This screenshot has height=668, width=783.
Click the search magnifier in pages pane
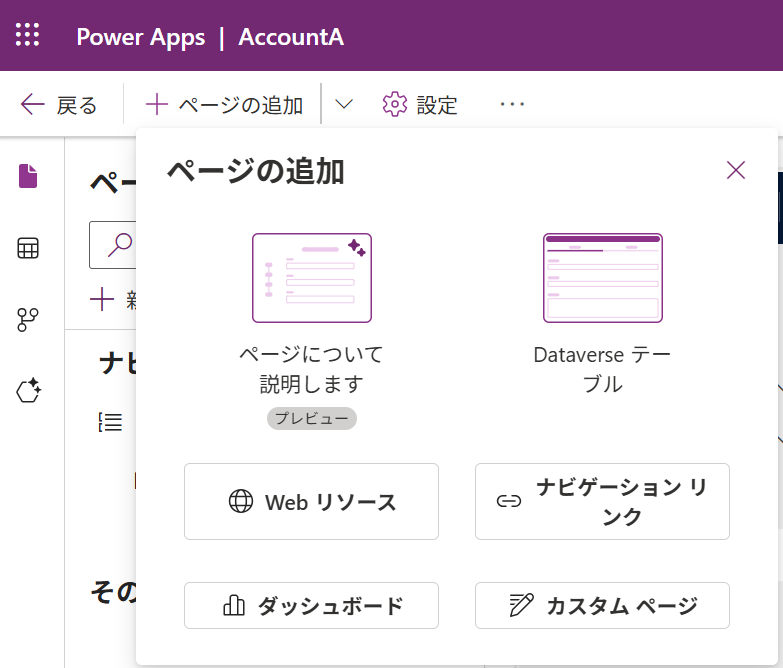[x=120, y=245]
